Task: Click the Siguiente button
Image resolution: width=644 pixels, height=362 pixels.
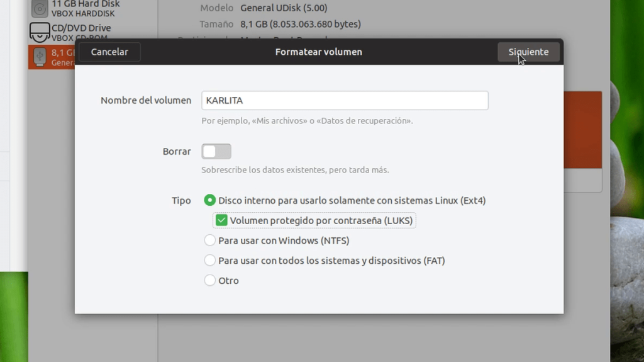Action: (x=528, y=52)
